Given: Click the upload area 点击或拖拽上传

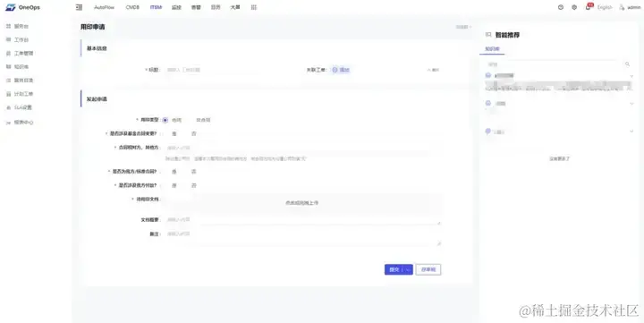Looking at the screenshot, I should 302,202.
